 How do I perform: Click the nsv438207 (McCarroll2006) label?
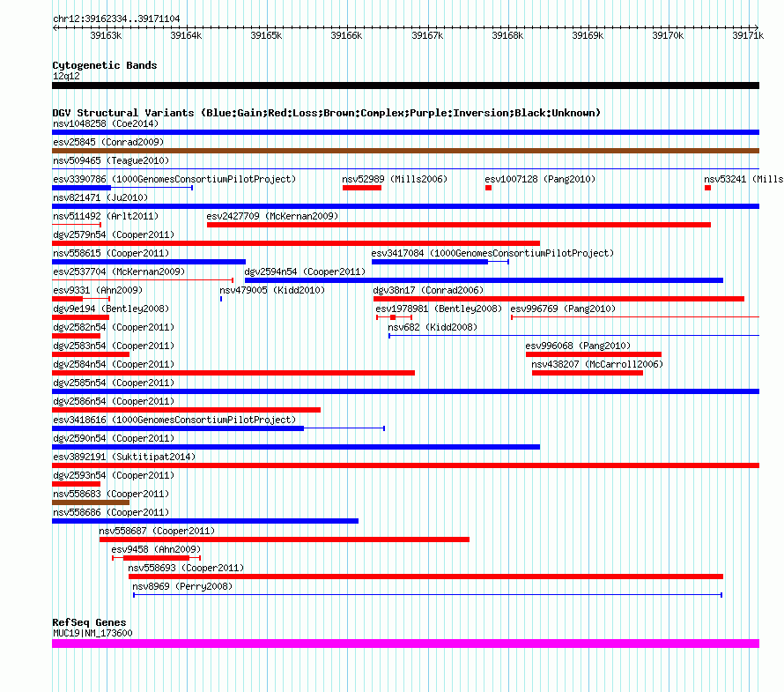[x=597, y=364]
